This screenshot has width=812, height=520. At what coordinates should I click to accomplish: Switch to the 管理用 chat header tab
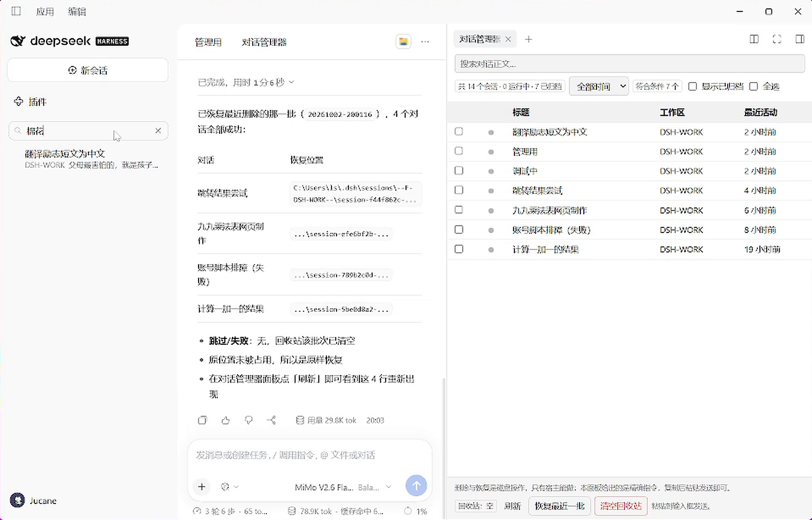point(208,42)
